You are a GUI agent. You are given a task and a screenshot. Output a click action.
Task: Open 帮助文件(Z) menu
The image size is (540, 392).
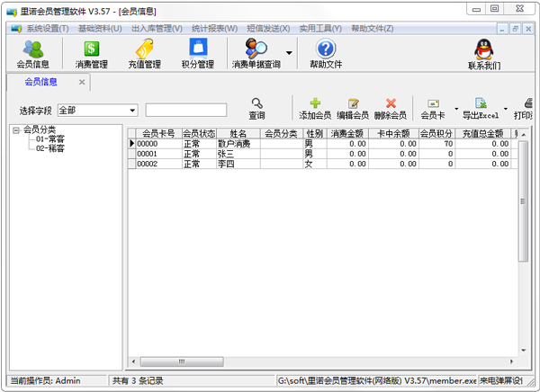tap(373, 29)
